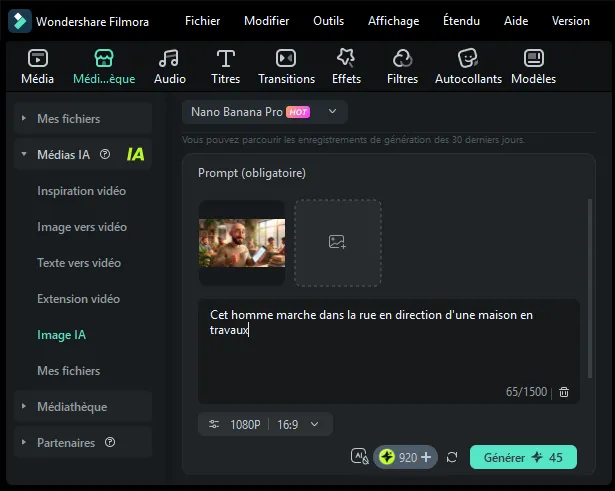Click the Wondershare Filmora logo icon
Screen dimensions: 615x491
pos(20,21)
